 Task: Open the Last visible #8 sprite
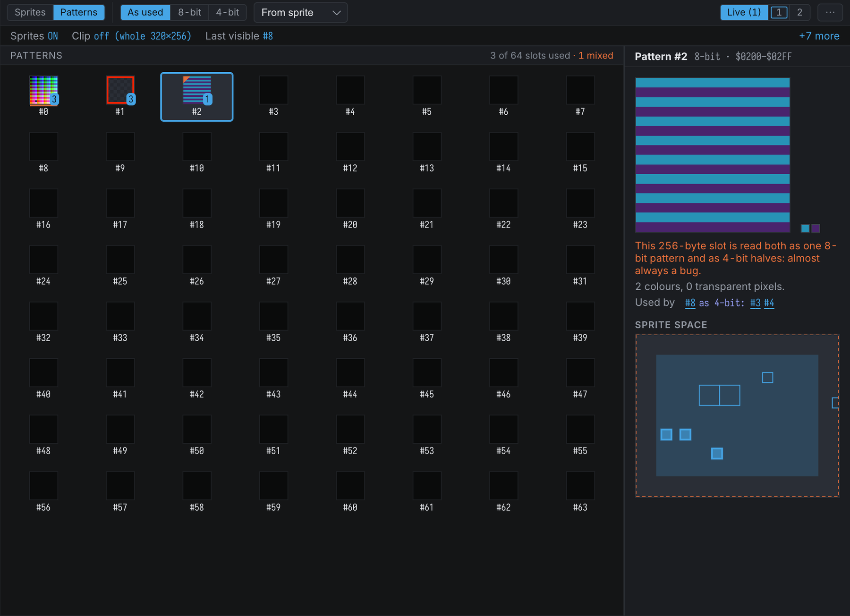coord(239,36)
